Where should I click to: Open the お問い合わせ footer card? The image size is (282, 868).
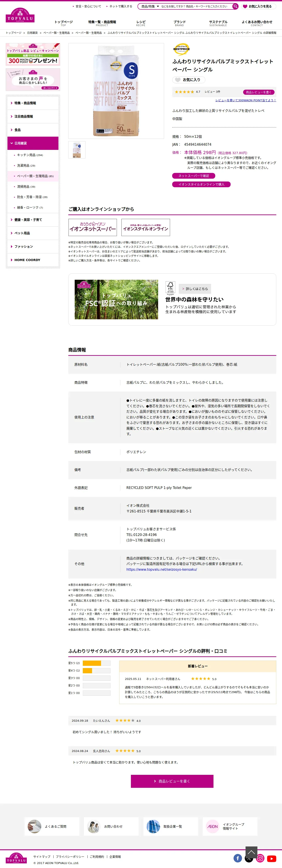[111, 826]
